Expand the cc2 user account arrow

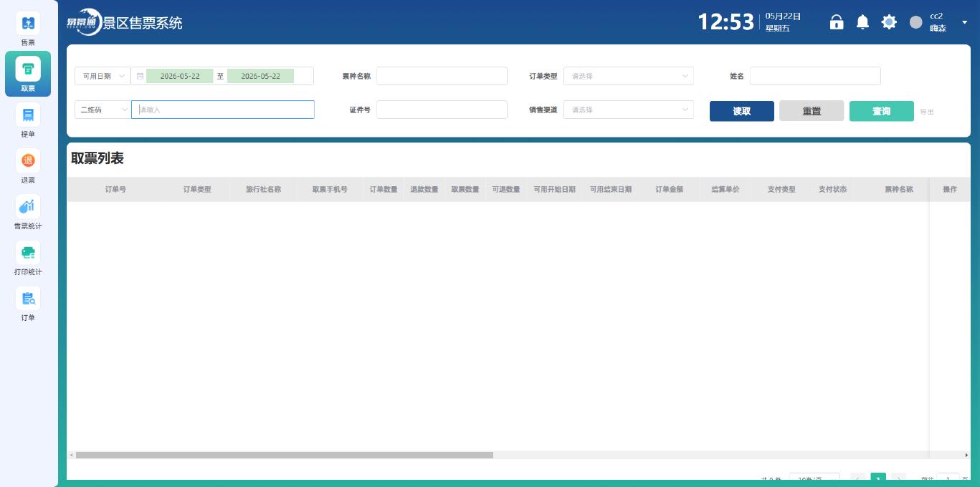[x=964, y=22]
